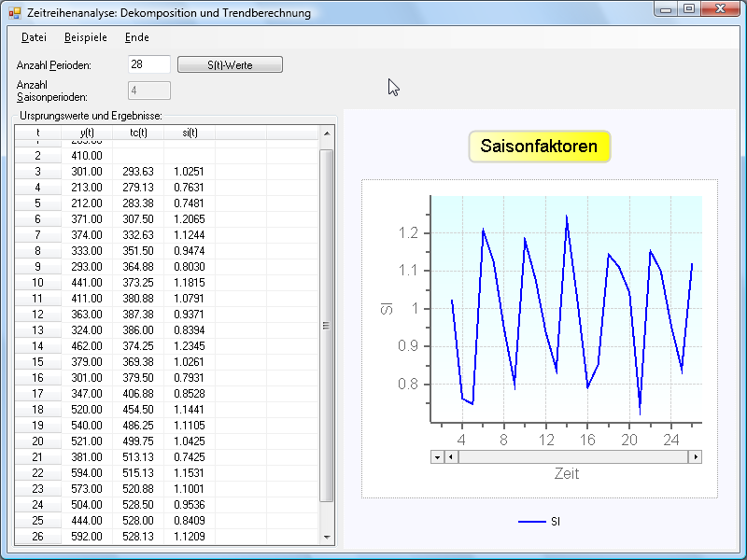
Task: Open the Datei menu
Action: [x=34, y=37]
